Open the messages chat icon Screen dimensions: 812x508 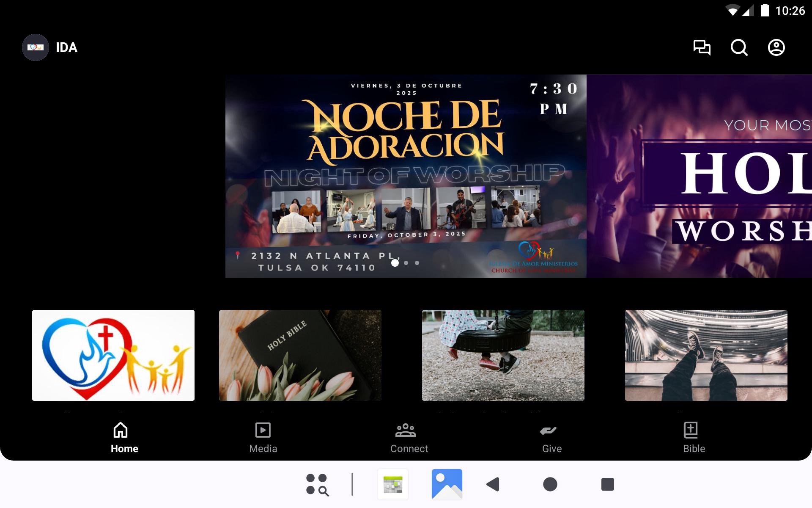(702, 47)
